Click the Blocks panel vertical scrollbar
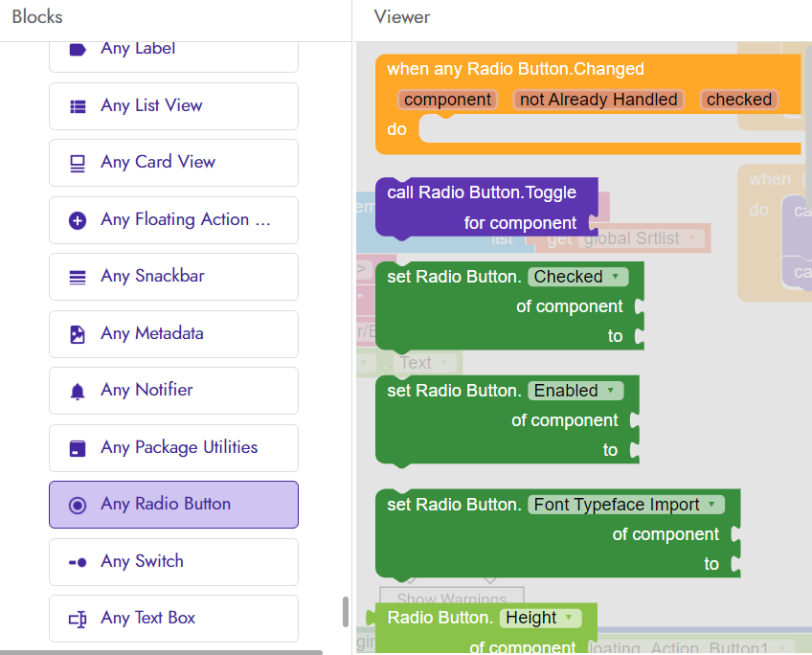Screen dimensions: 812x655 point(346,612)
